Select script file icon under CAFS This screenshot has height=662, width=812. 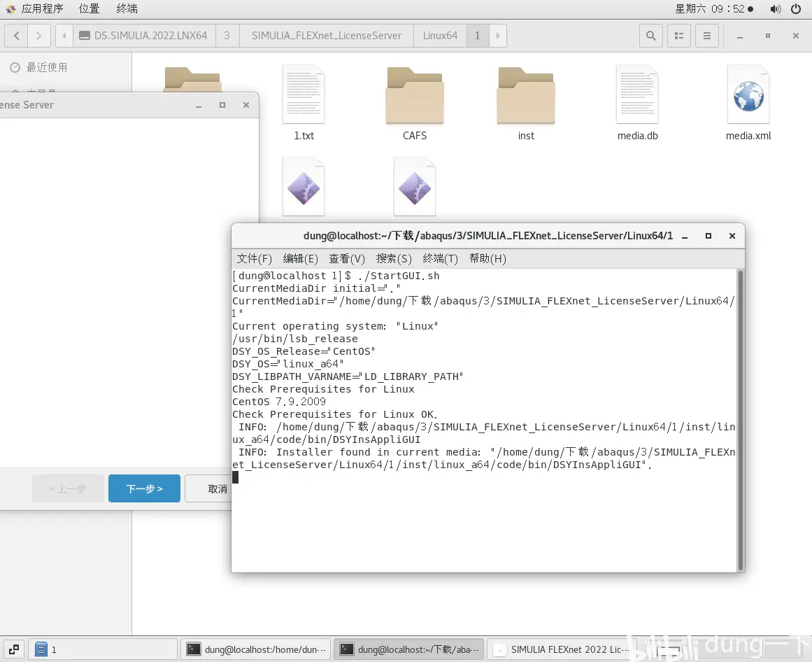pos(415,187)
